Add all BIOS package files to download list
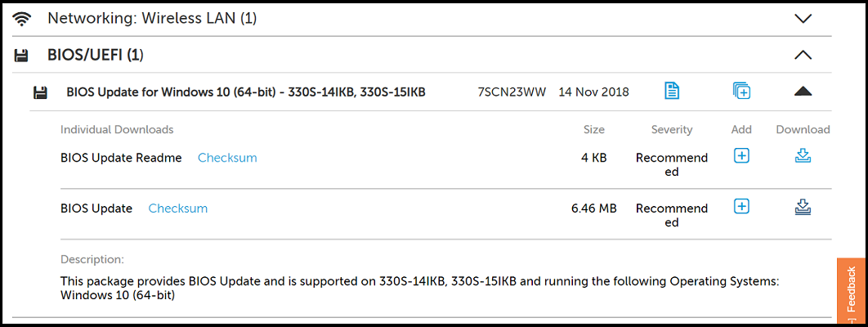Screen dimensions: 868x327 pos(741,91)
